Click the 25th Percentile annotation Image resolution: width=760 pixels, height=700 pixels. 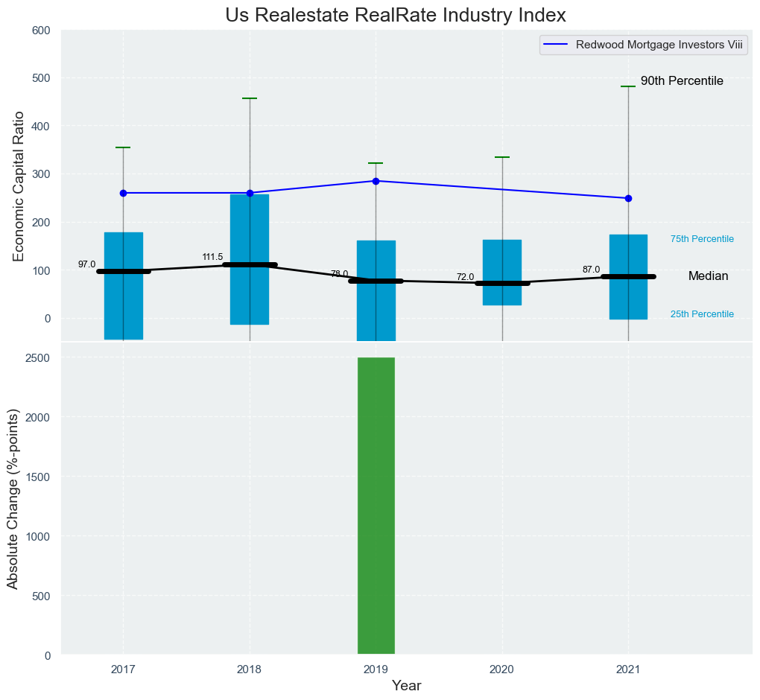702,314
